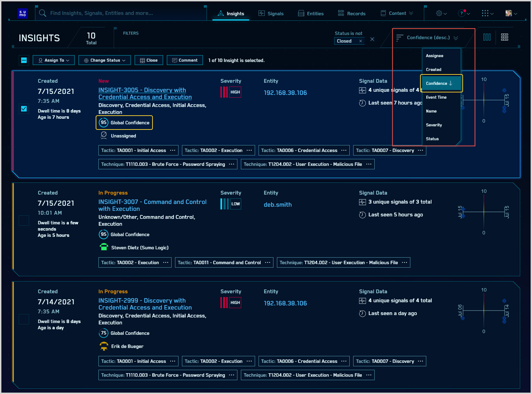Go to the Signals tab

pos(271,14)
